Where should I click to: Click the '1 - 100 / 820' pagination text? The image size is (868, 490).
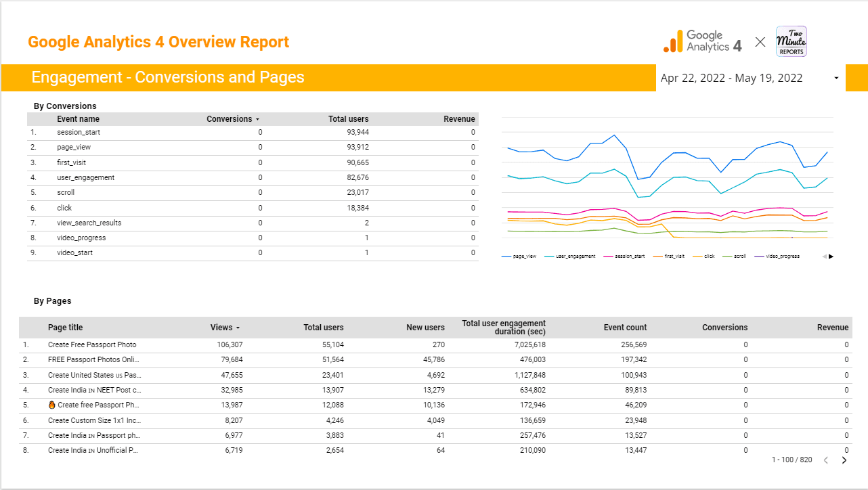click(x=791, y=460)
